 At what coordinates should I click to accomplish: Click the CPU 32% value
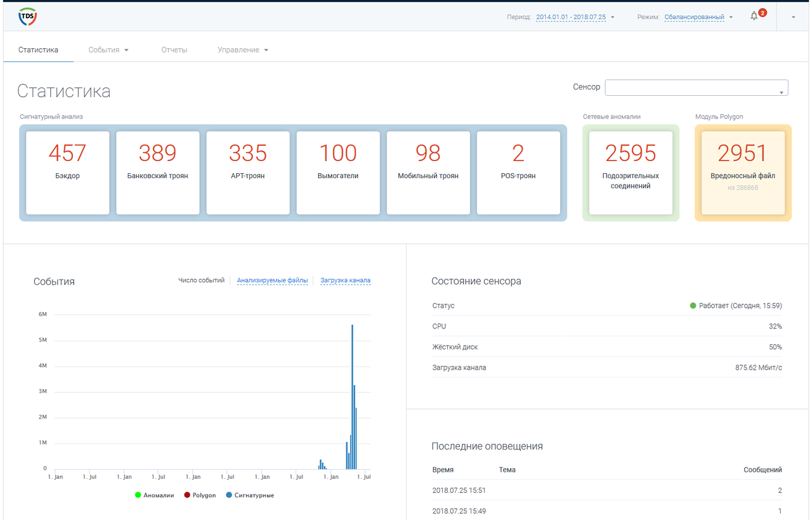pos(775,327)
